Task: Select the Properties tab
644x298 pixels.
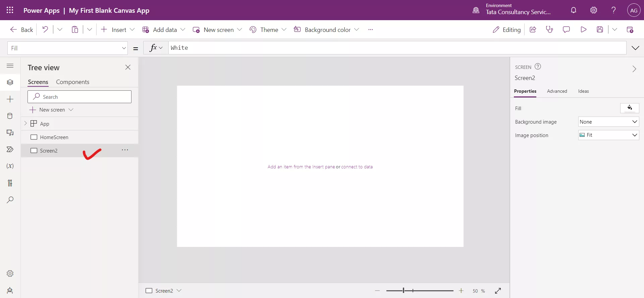Action: pos(525,91)
